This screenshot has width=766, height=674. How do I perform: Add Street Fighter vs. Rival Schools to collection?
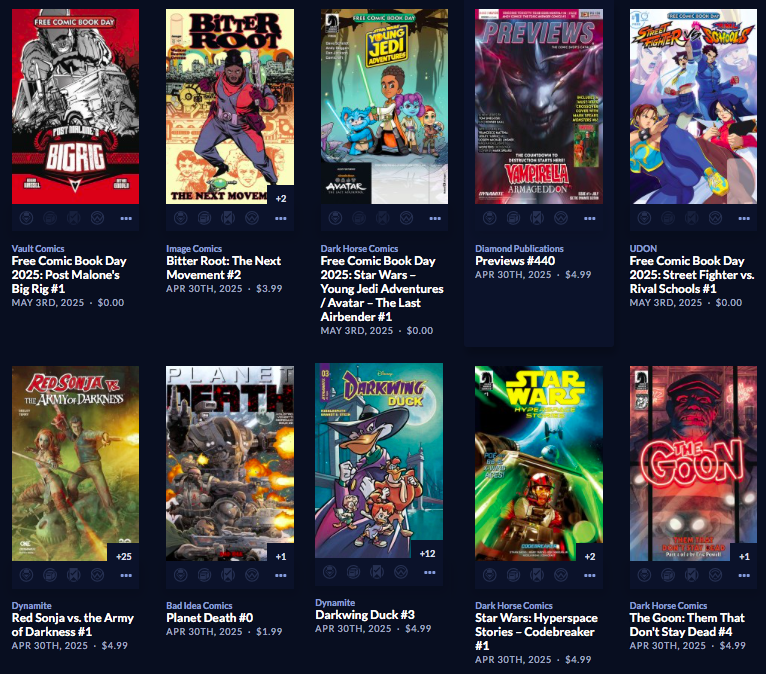tap(668, 218)
